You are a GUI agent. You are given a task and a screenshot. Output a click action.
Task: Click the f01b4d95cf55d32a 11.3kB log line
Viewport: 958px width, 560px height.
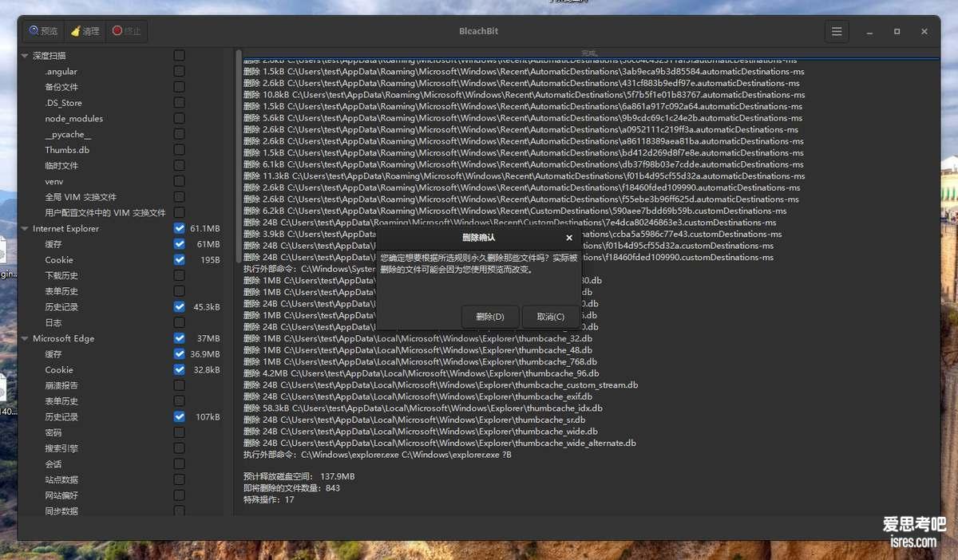tap(525, 176)
